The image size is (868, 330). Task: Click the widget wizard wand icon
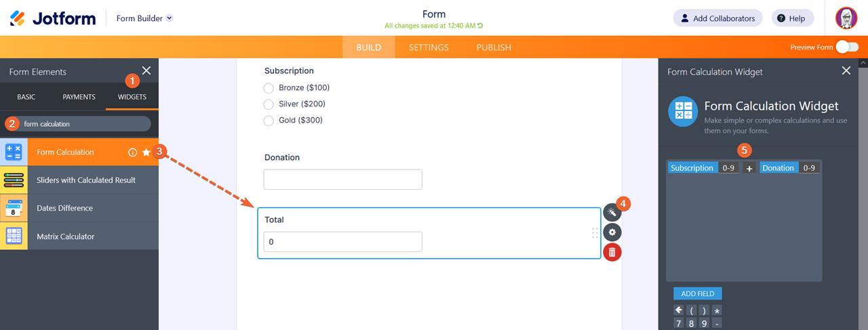pyautogui.click(x=612, y=213)
